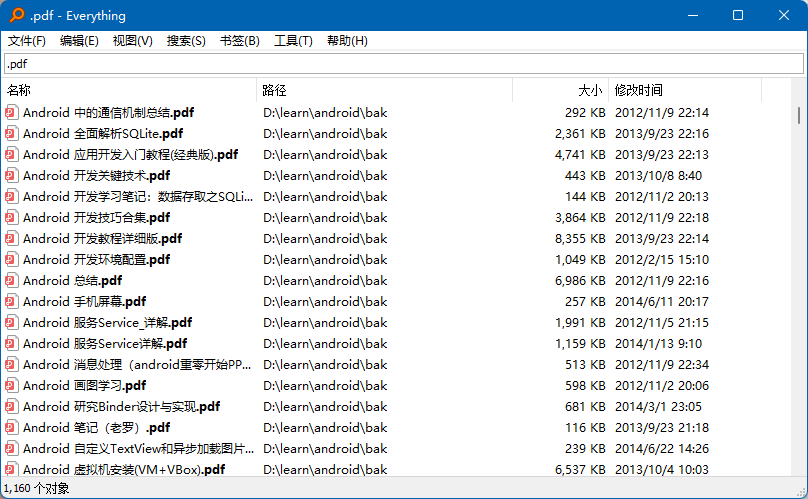Select file Android 笔记（老罗）.pdf
Image resolution: width=808 pixels, height=499 pixels.
[x=96, y=427]
